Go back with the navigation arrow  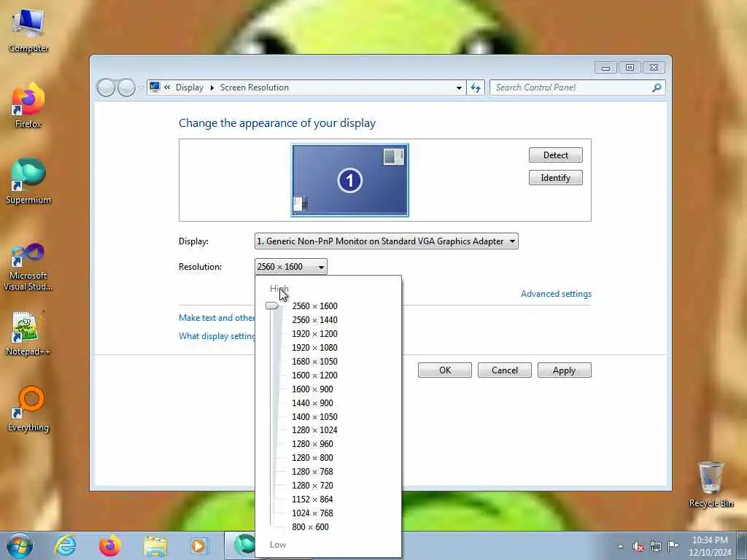click(106, 87)
